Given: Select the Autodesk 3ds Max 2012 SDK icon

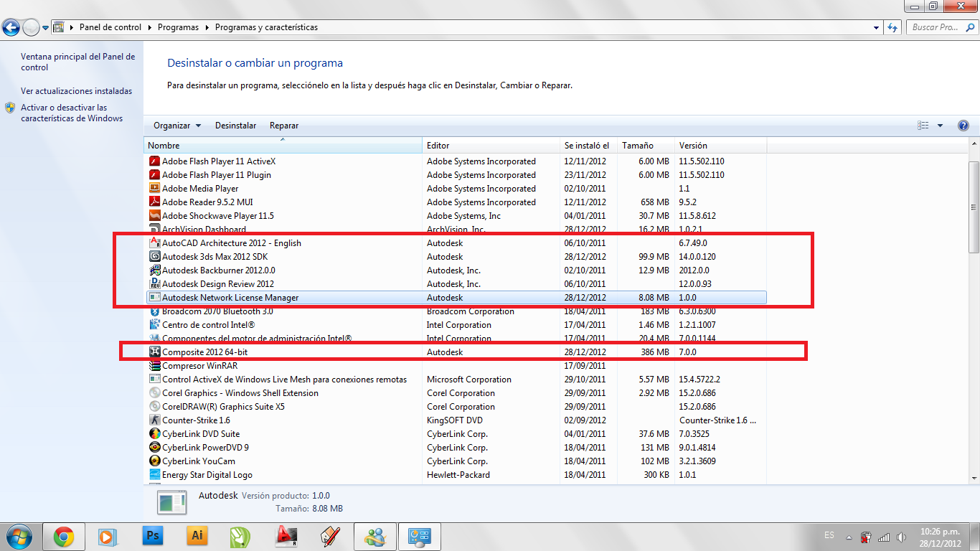Looking at the screenshot, I should pos(154,257).
